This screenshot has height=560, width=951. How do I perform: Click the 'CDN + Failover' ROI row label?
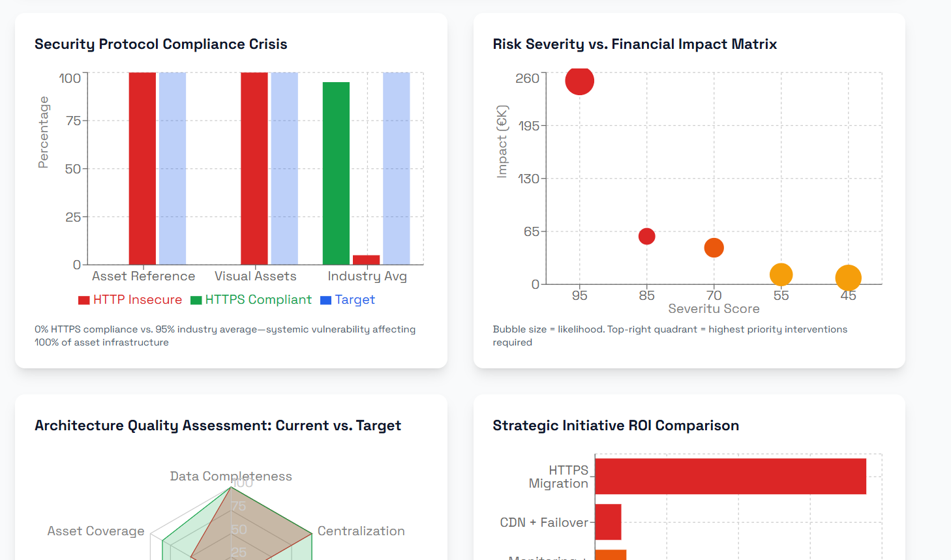(x=544, y=523)
